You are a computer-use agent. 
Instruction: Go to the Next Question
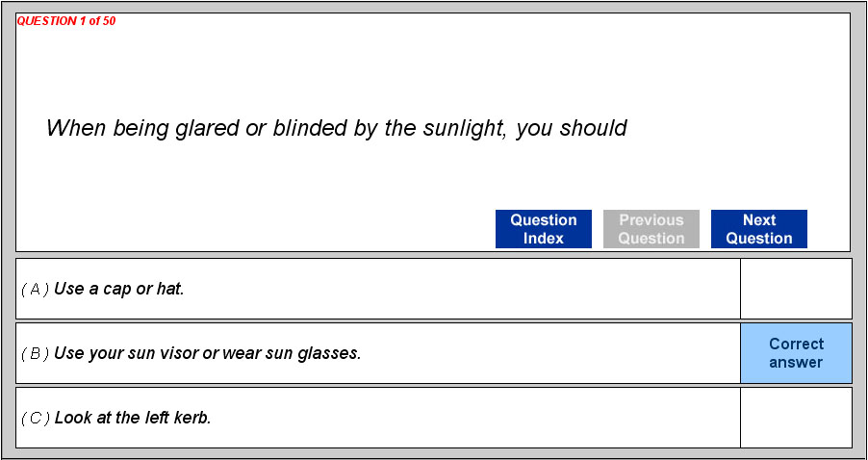pos(758,229)
